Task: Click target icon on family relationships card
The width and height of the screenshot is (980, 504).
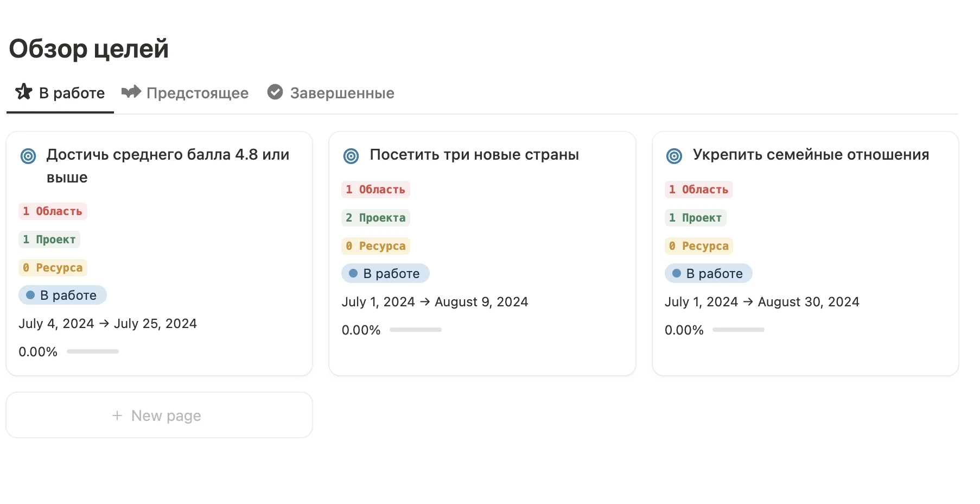Action: pos(674,156)
